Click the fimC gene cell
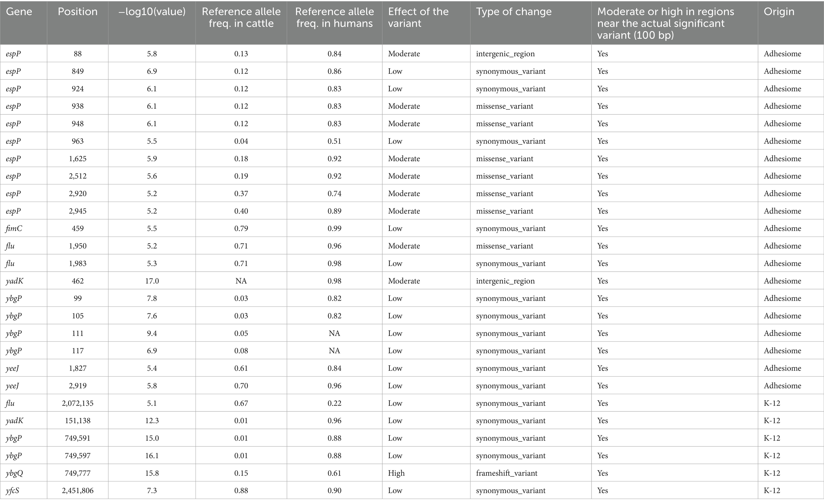The height and width of the screenshot is (504, 824). click(x=14, y=228)
